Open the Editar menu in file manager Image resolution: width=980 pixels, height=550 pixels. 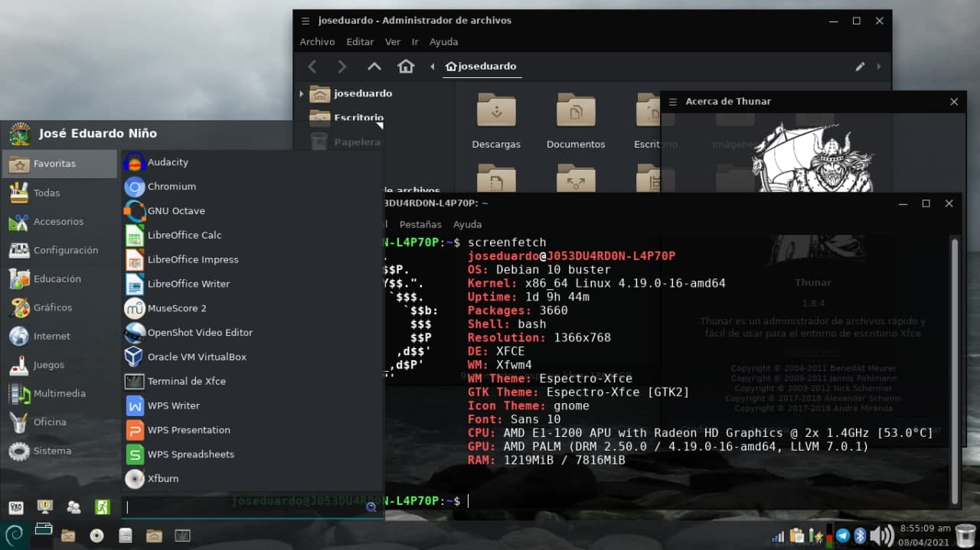coord(360,42)
